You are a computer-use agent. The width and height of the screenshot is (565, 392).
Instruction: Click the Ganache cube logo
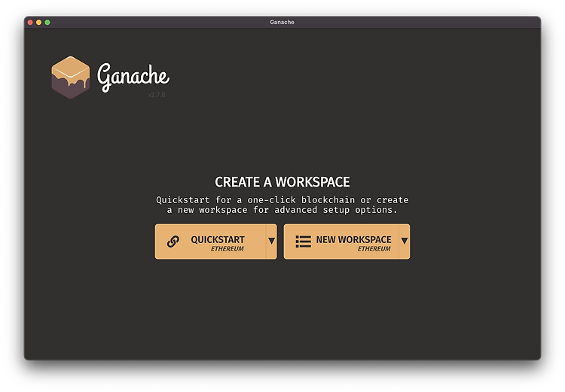click(71, 77)
